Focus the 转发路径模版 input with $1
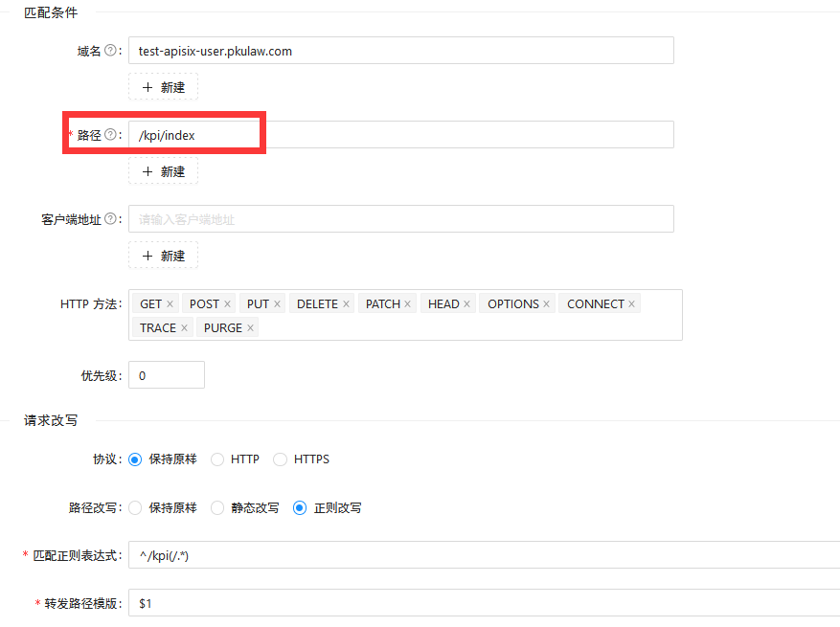The height and width of the screenshot is (627, 840). pyautogui.click(x=485, y=603)
